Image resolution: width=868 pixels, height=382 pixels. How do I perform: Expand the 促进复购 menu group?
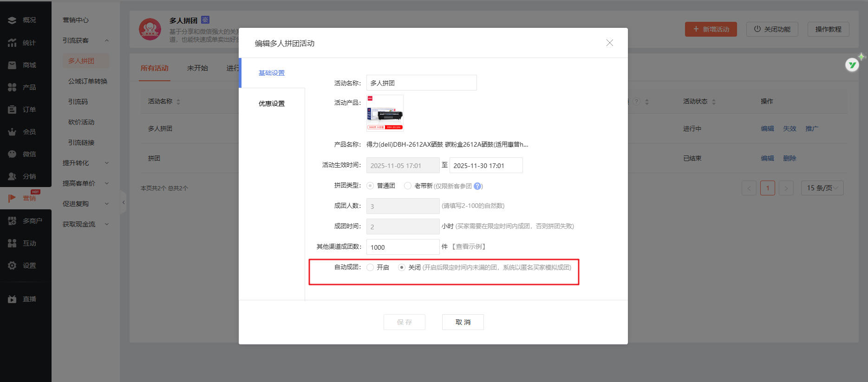107,204
